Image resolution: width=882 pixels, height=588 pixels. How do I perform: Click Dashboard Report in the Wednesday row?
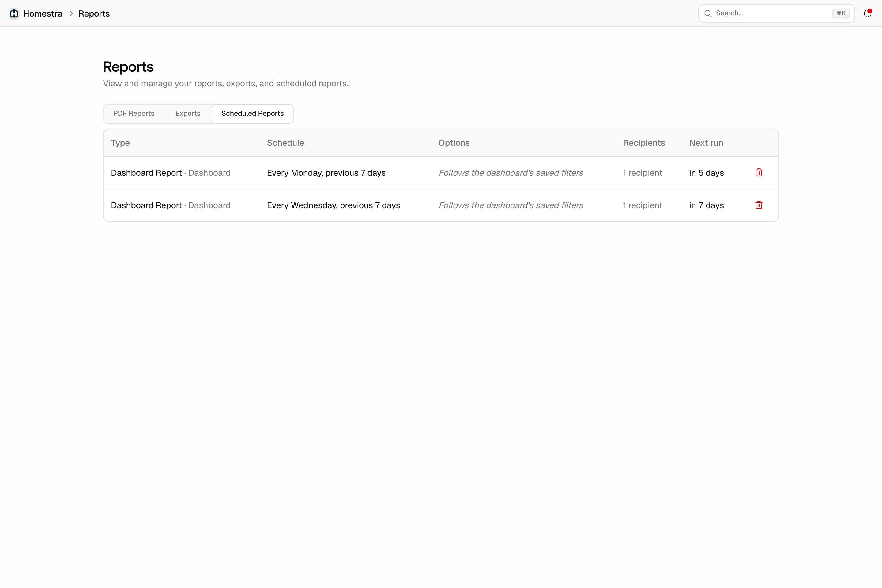[146, 205]
